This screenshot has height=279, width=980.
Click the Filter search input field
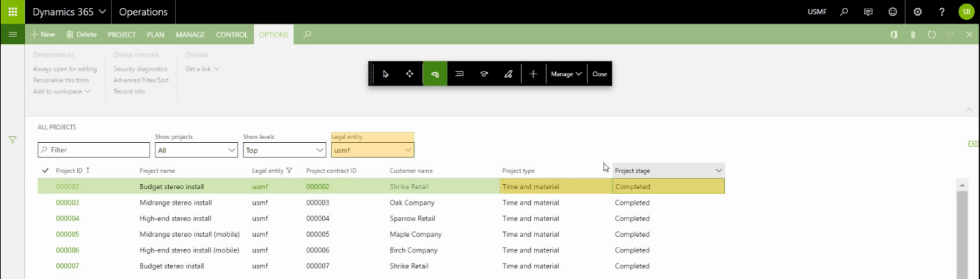(x=94, y=151)
